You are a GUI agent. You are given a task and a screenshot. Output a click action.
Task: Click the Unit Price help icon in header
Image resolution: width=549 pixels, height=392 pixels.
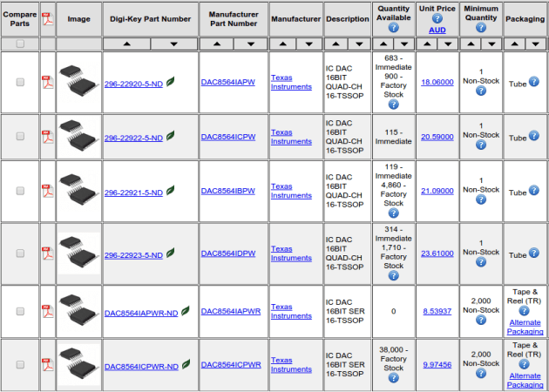(x=437, y=18)
